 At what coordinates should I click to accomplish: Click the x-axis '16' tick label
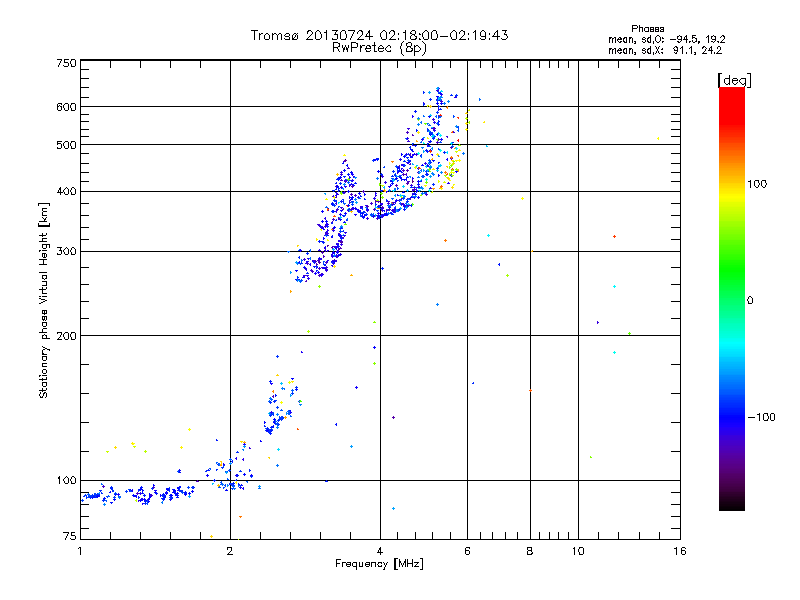[680, 551]
